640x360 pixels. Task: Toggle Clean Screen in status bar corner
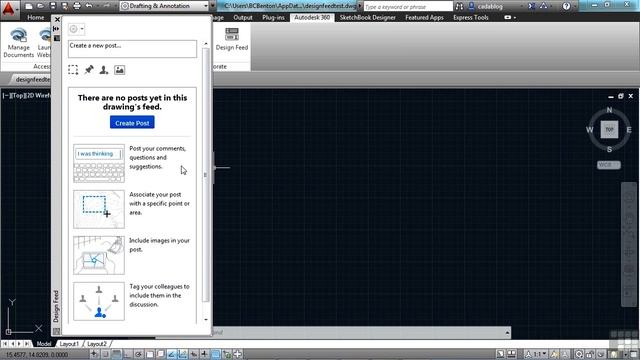pyautogui.click(x=633, y=354)
